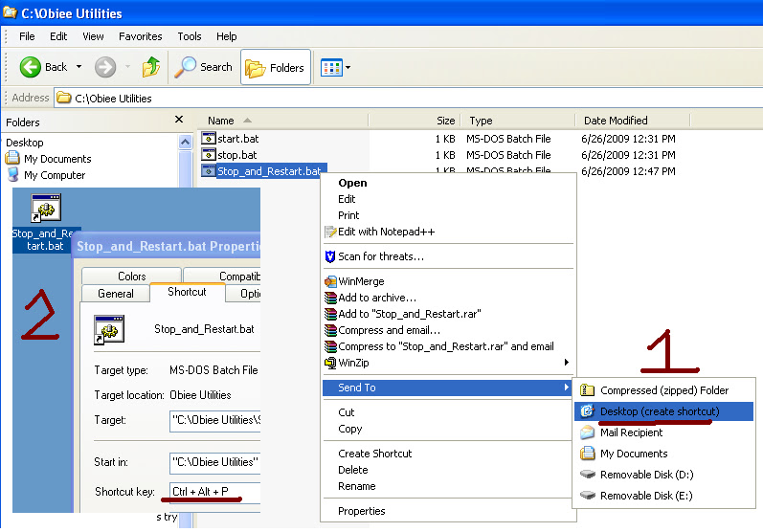Image resolution: width=763 pixels, height=532 pixels.
Task: Click the Shortcut key field
Action: (215, 492)
